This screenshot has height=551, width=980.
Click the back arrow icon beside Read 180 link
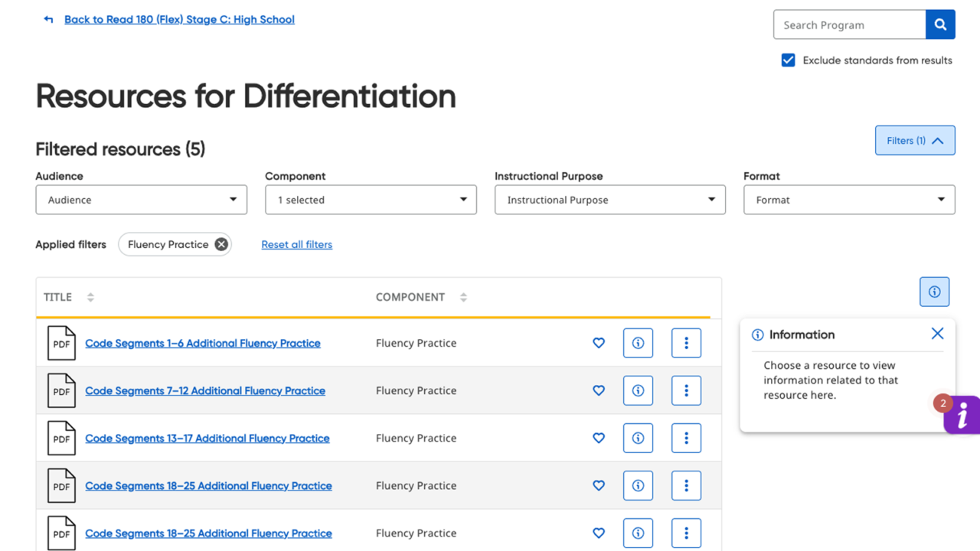click(x=48, y=20)
